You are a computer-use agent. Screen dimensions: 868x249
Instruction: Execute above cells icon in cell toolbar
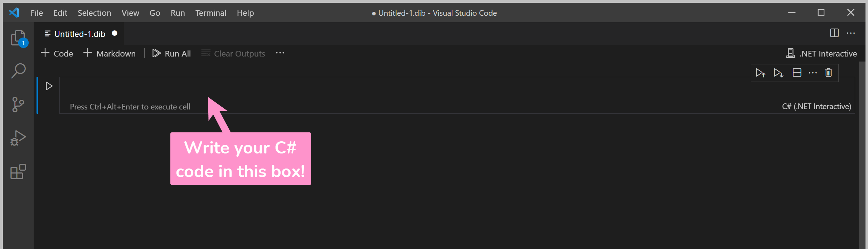(760, 73)
